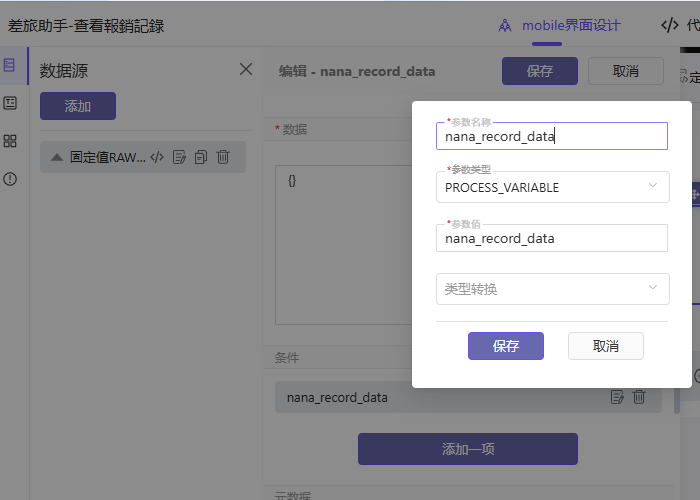Click 取消 button in the parameter dialog
Image resolution: width=700 pixels, height=500 pixels.
click(605, 346)
